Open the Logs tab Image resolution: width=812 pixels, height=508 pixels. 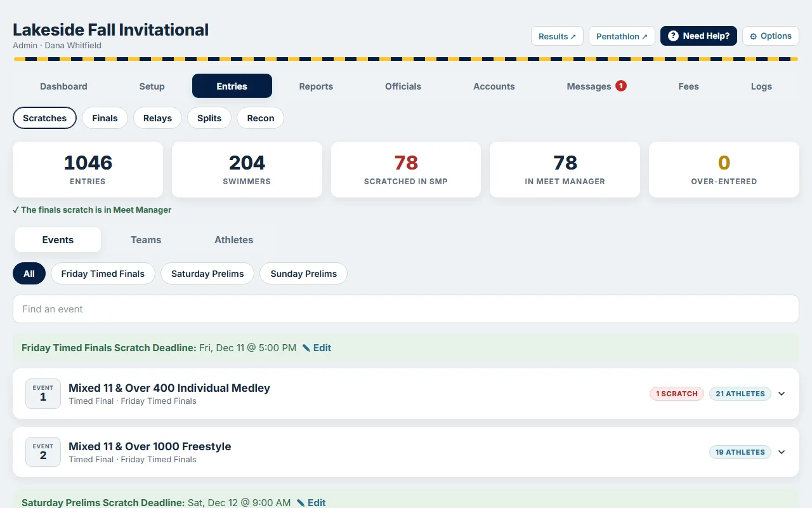tap(761, 86)
